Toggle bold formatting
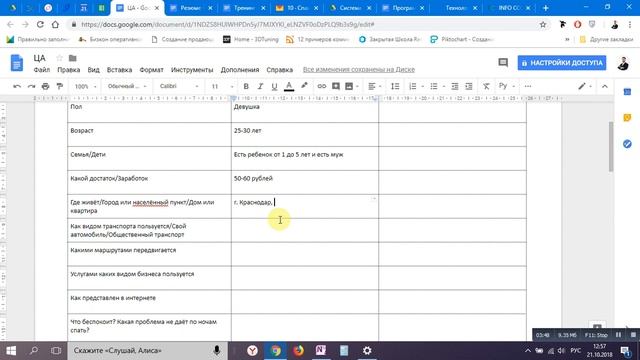Image resolution: width=640 pixels, height=360 pixels. coord(246,87)
